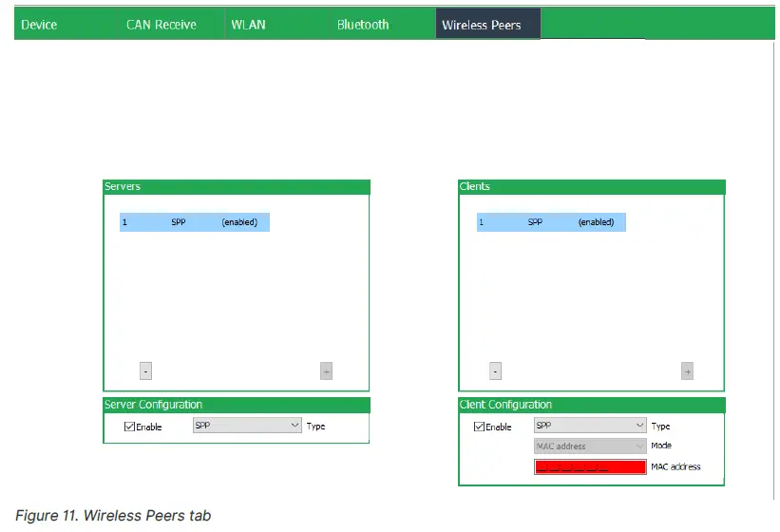Viewport: 780px width, 532px height.
Task: Open the Bluetooth tab
Action: (363, 25)
